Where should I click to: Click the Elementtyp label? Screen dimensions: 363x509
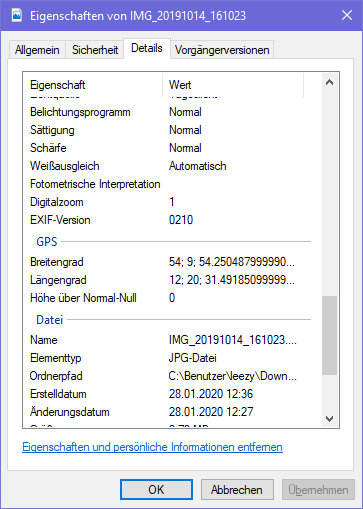click(56, 358)
